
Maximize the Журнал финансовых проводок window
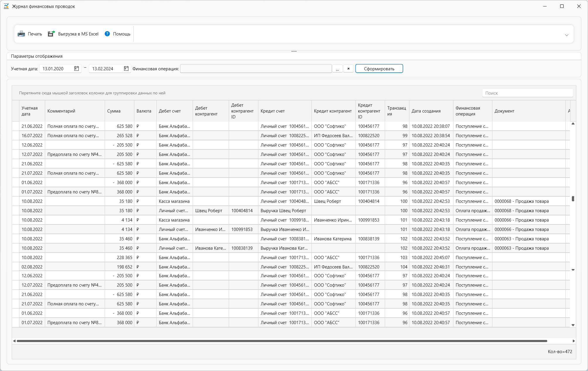562,6
